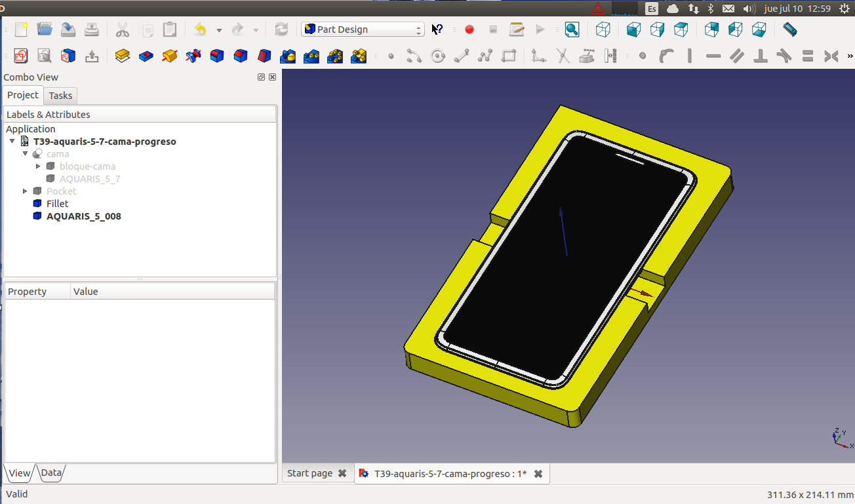Open the Data property tab
Image resolution: width=855 pixels, height=504 pixels.
point(50,473)
